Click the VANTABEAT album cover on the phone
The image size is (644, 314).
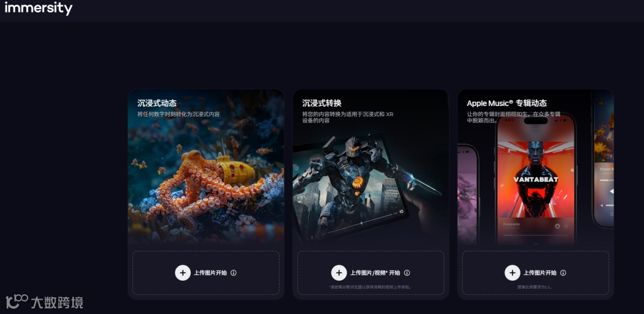(x=535, y=179)
